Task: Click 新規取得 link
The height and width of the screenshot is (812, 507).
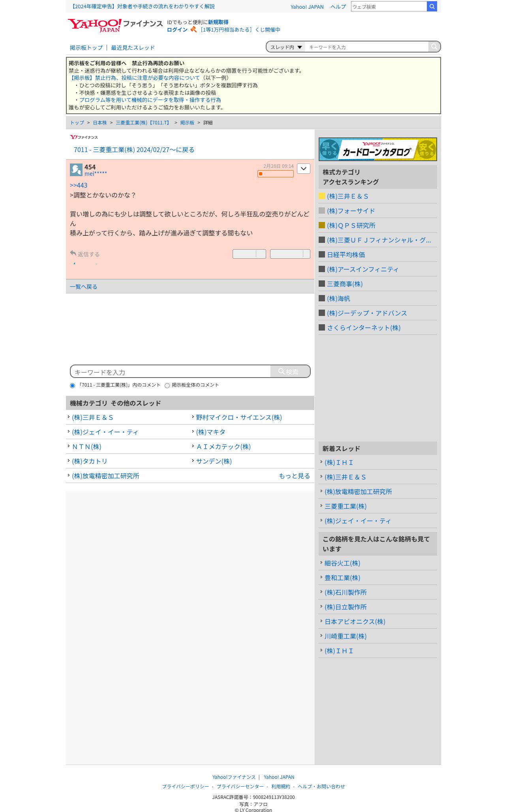Action: [x=218, y=22]
